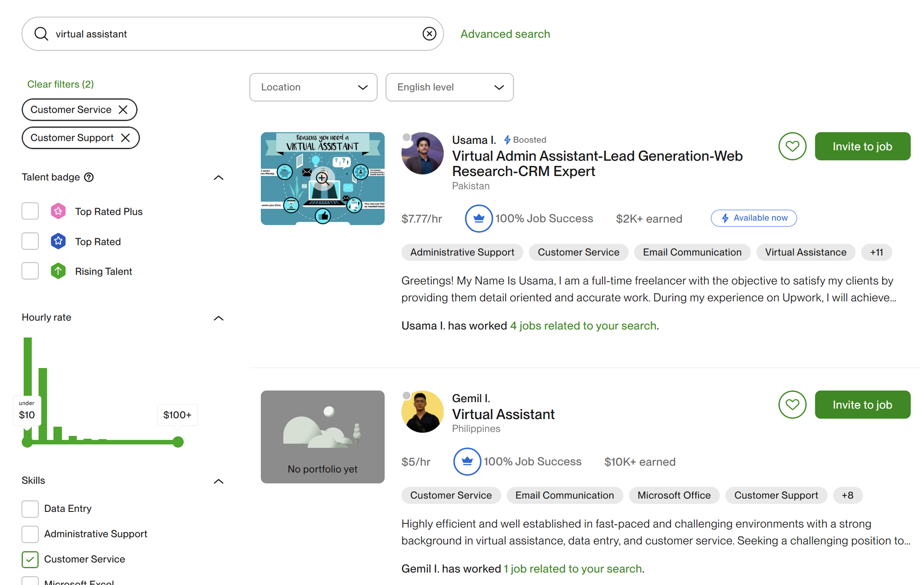Click Gemil's Customer Support skill tag
Image resolution: width=924 pixels, height=585 pixels.
point(776,495)
